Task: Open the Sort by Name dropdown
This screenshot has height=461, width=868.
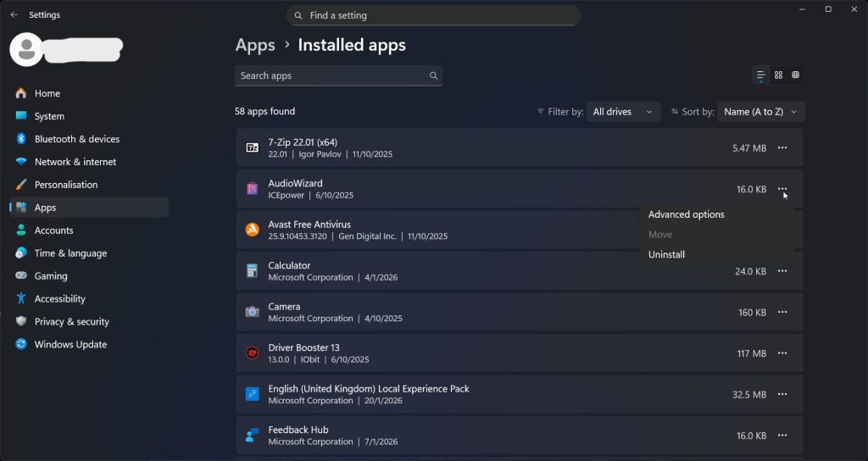Action: pyautogui.click(x=760, y=112)
